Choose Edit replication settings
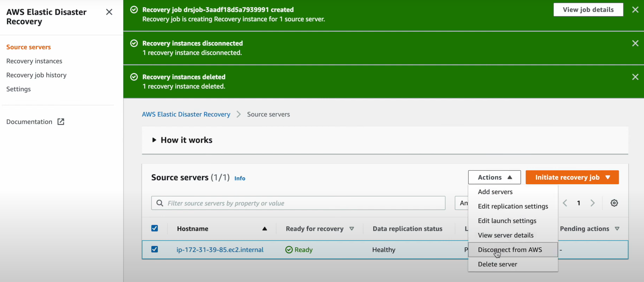Viewport: 644px width, 282px height. pos(513,206)
